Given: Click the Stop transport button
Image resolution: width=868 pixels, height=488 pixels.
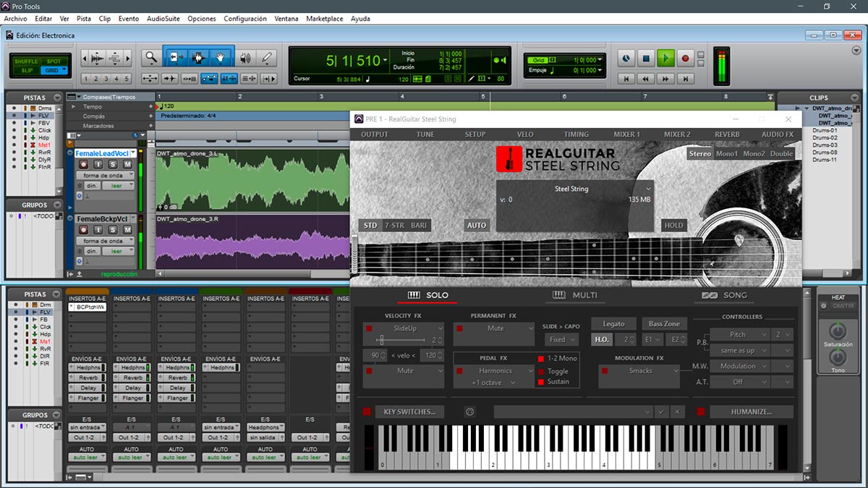Looking at the screenshot, I should 647,58.
